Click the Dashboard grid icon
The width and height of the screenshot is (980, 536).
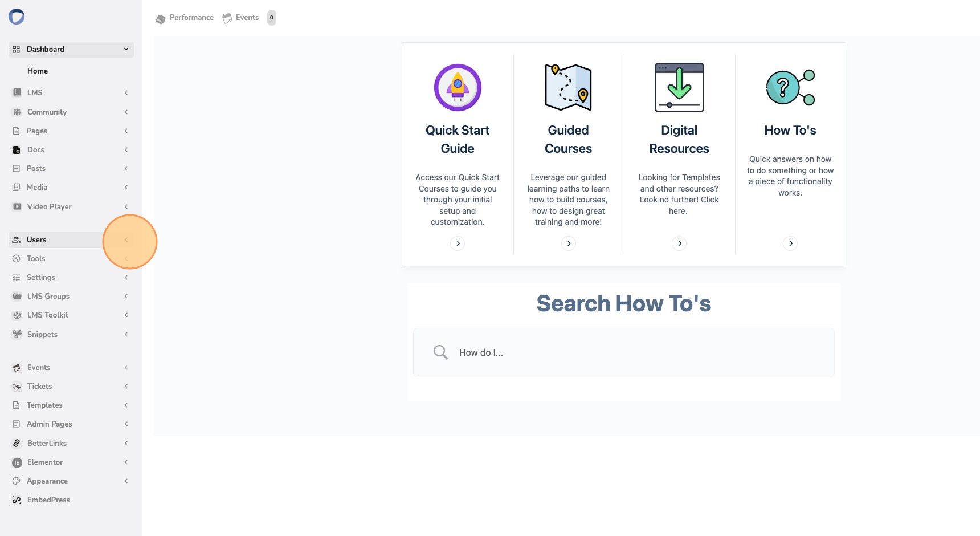click(x=16, y=49)
